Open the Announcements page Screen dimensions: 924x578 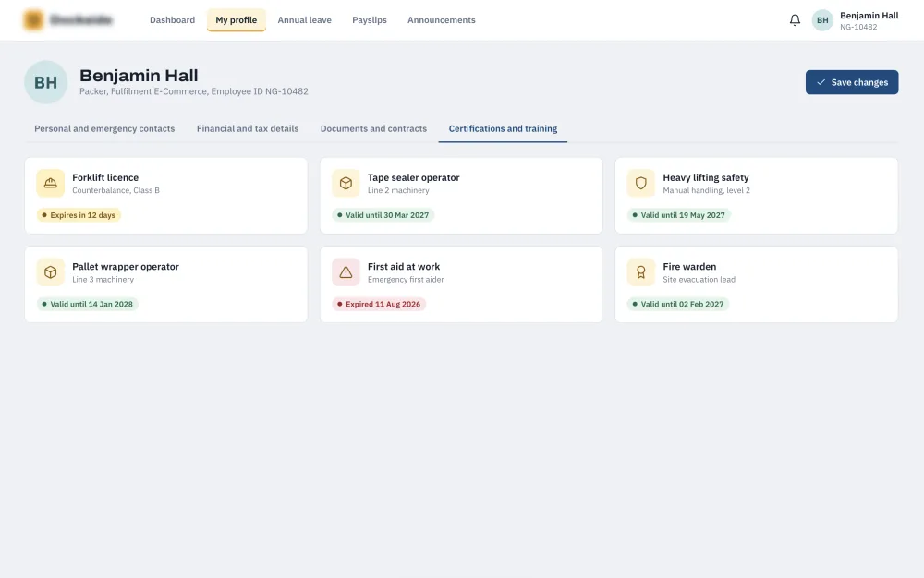click(442, 20)
